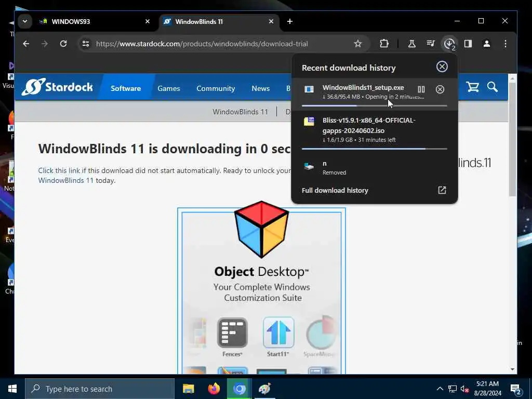Image resolution: width=532 pixels, height=399 pixels.
Task: Open the taskbar clock showing 5:21 AM
Action: click(x=487, y=389)
